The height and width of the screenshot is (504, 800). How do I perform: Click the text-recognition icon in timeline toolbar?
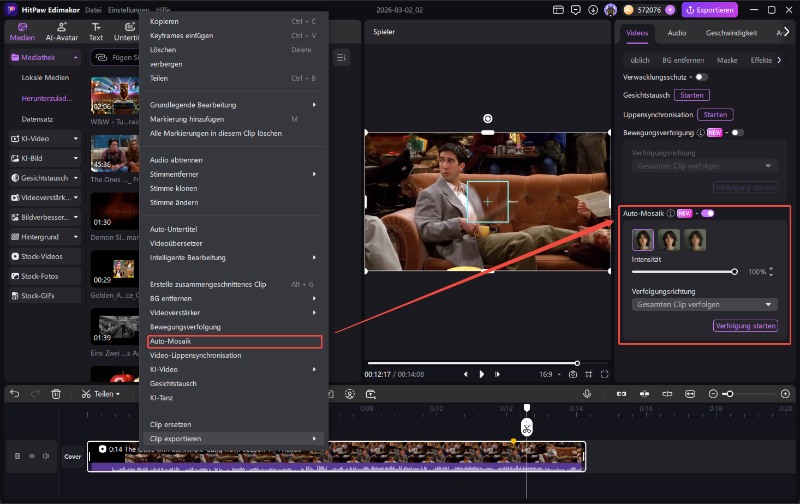coord(371,394)
